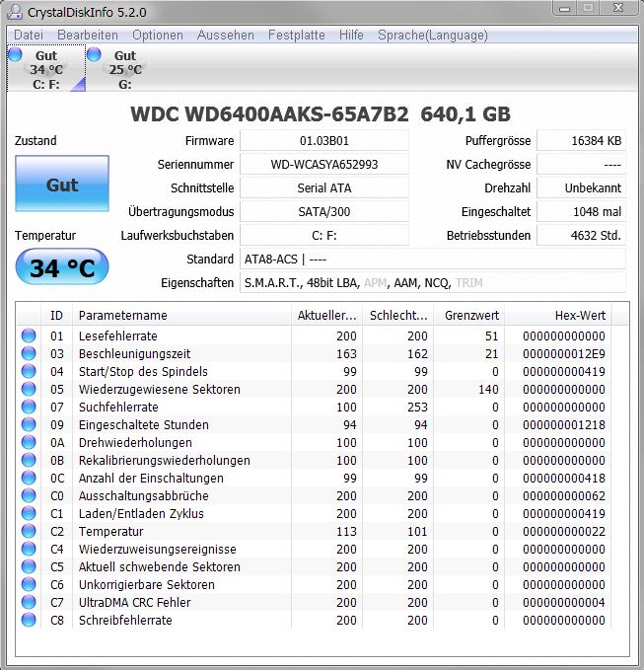
Task: Open the Festplatte menu
Action: tap(297, 36)
